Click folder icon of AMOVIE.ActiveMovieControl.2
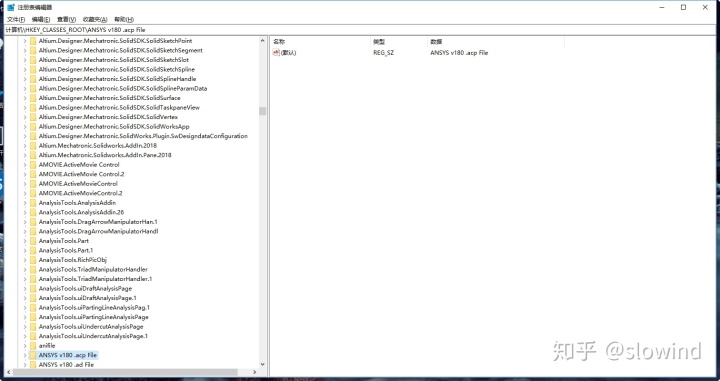The image size is (720, 381). pyautogui.click(x=33, y=193)
